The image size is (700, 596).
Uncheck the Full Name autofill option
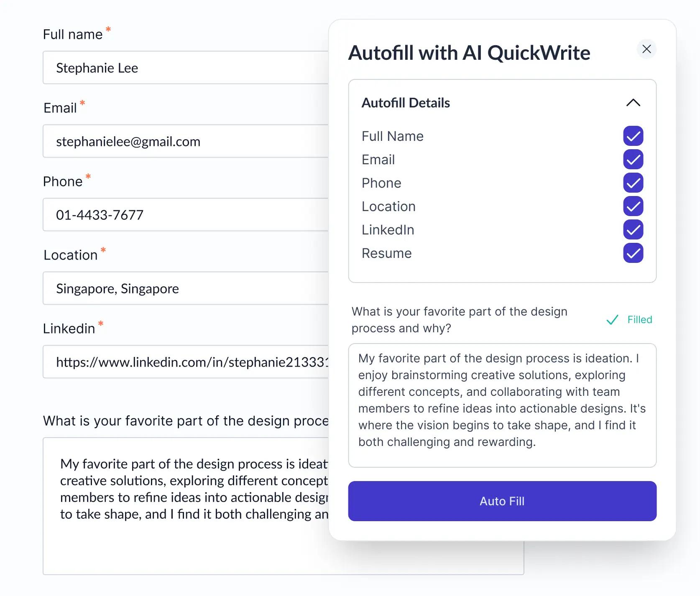tap(633, 136)
